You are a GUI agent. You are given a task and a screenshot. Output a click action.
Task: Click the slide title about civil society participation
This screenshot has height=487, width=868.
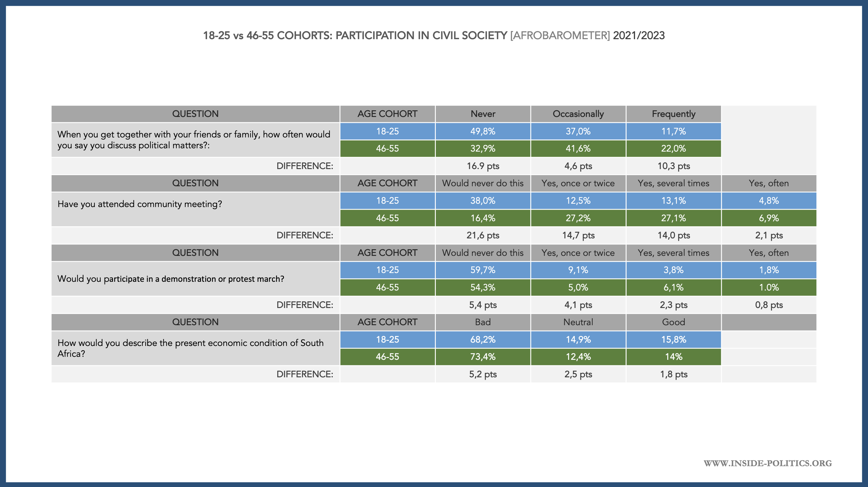[434, 35]
